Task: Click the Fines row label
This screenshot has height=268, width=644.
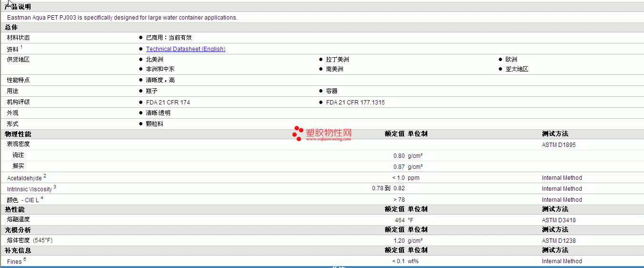Action: click(16, 261)
